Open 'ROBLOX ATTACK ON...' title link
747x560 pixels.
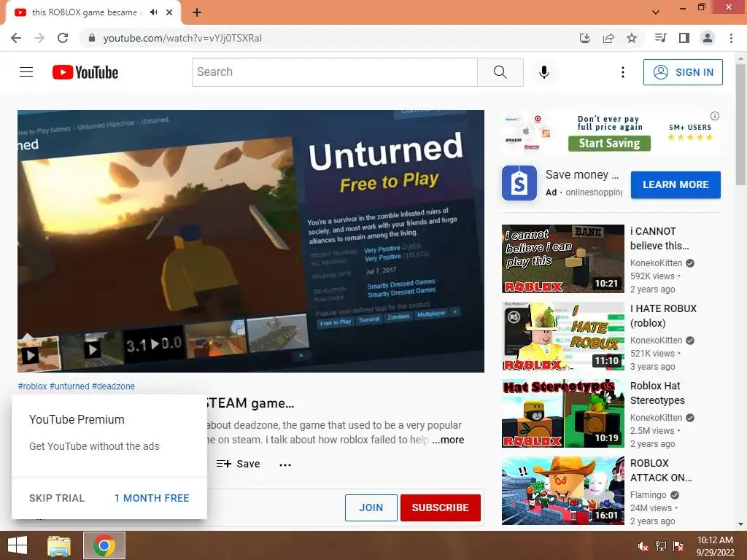pyautogui.click(x=661, y=470)
